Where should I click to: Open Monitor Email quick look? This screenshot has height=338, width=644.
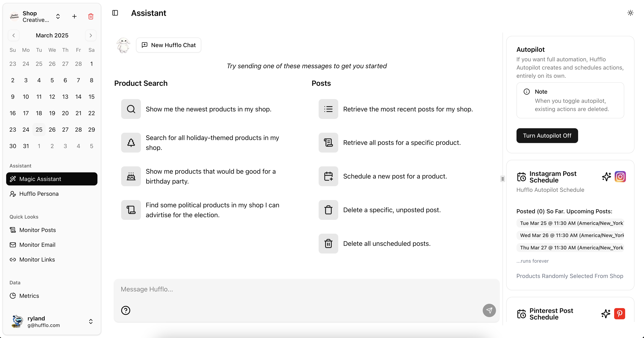37,245
